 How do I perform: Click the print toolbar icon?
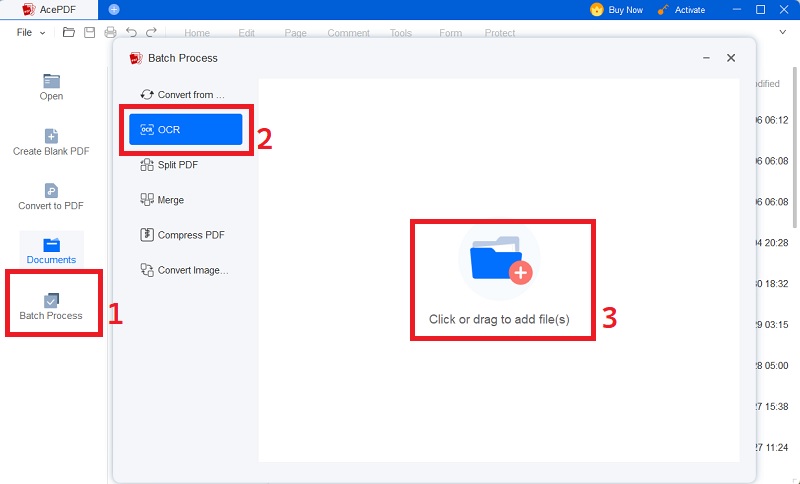(x=110, y=33)
